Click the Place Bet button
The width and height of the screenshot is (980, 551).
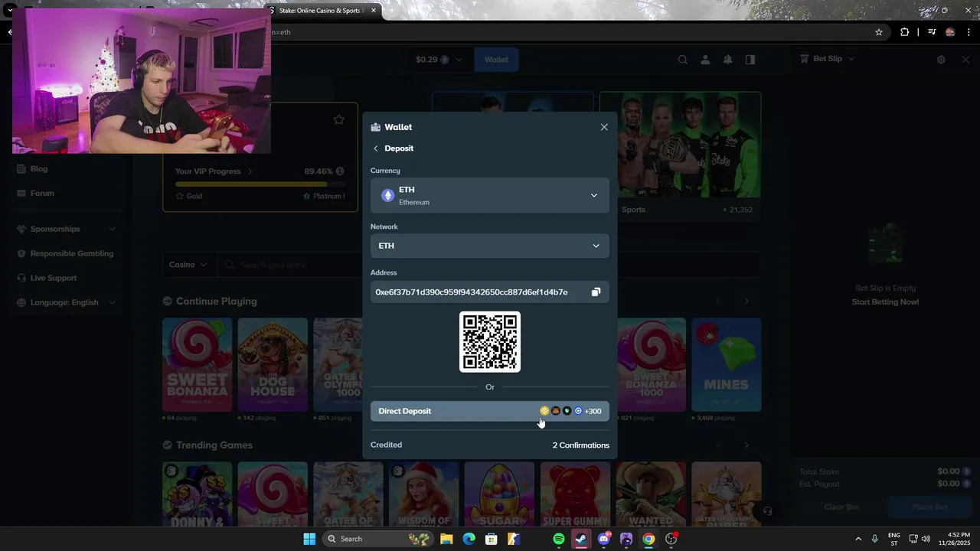[929, 507]
